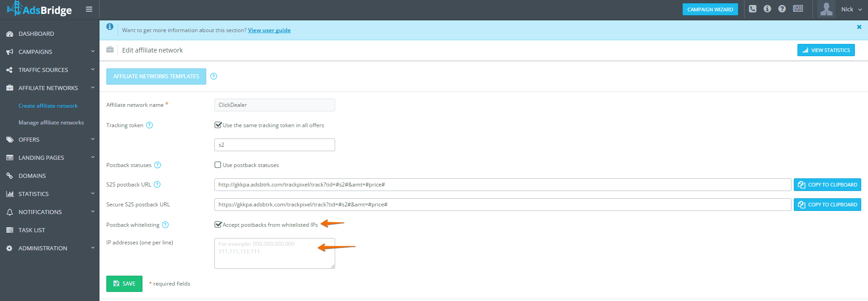The height and width of the screenshot is (301, 868).
Task: Follow the View user guide link
Action: [x=269, y=30]
